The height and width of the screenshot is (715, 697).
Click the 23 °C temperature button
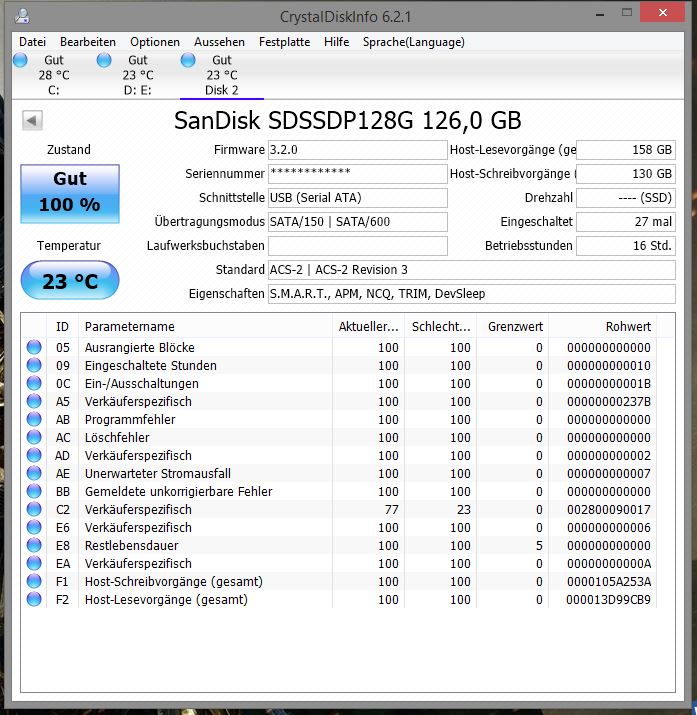pos(70,280)
